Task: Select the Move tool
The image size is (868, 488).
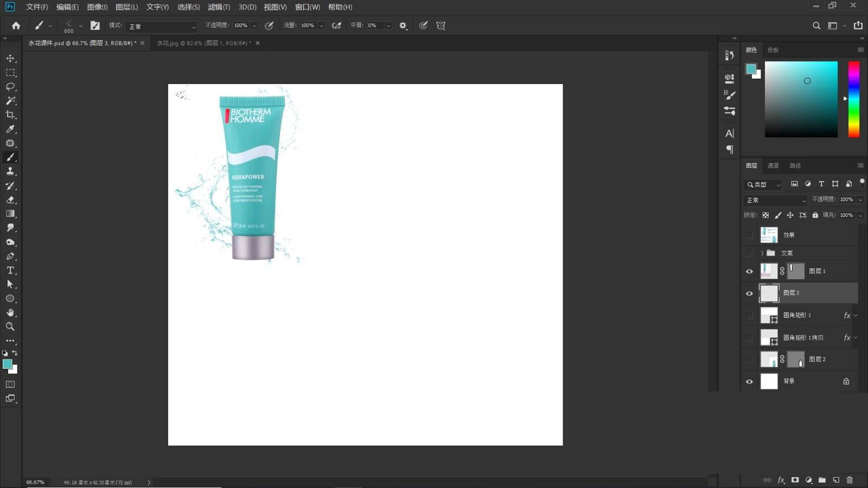Action: (10, 59)
